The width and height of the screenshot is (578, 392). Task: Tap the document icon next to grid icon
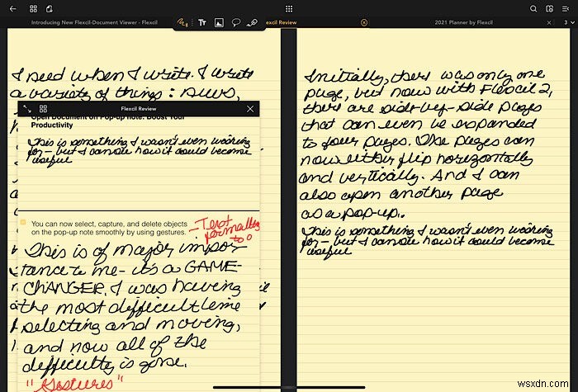(x=49, y=8)
